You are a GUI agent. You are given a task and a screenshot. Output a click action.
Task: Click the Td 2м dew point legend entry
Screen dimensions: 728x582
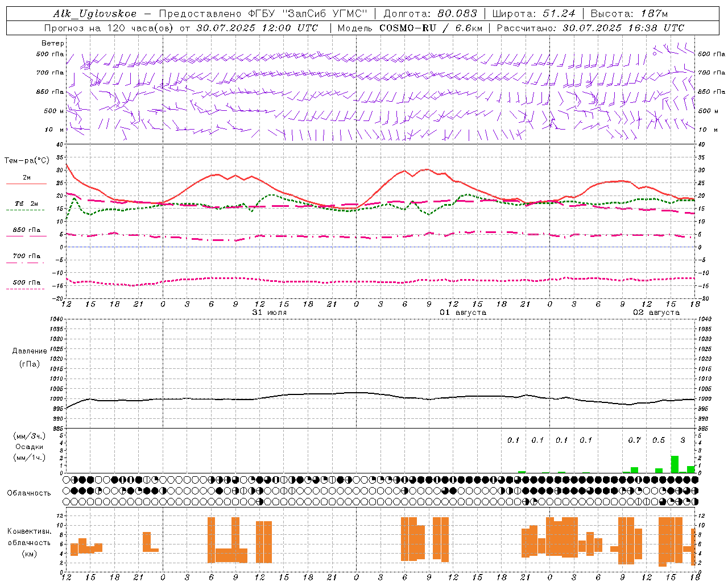pyautogui.click(x=26, y=203)
